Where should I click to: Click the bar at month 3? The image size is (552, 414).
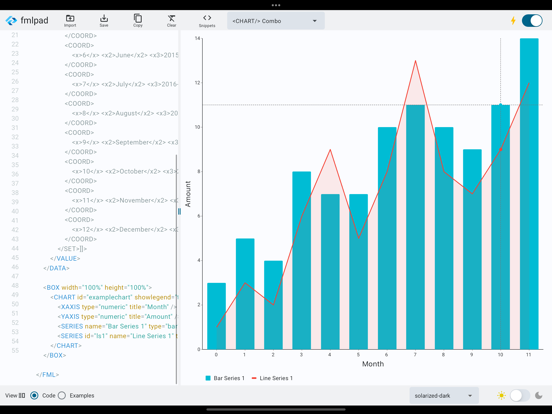(301, 260)
